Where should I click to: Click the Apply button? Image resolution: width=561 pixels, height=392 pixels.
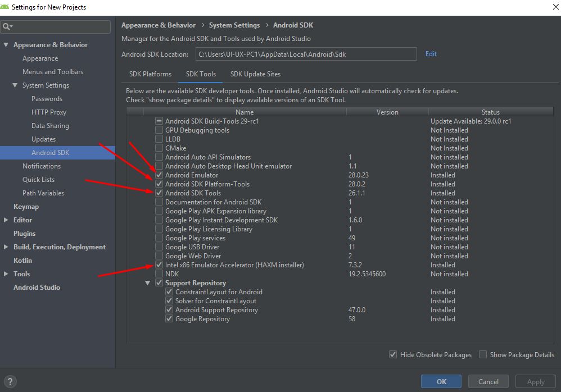pyautogui.click(x=536, y=381)
